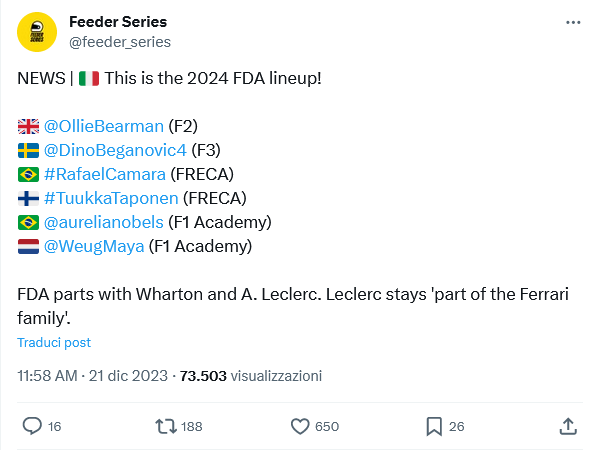Open @aurelianobels mention link
Viewport: 598px width, 450px height.
pos(104,222)
